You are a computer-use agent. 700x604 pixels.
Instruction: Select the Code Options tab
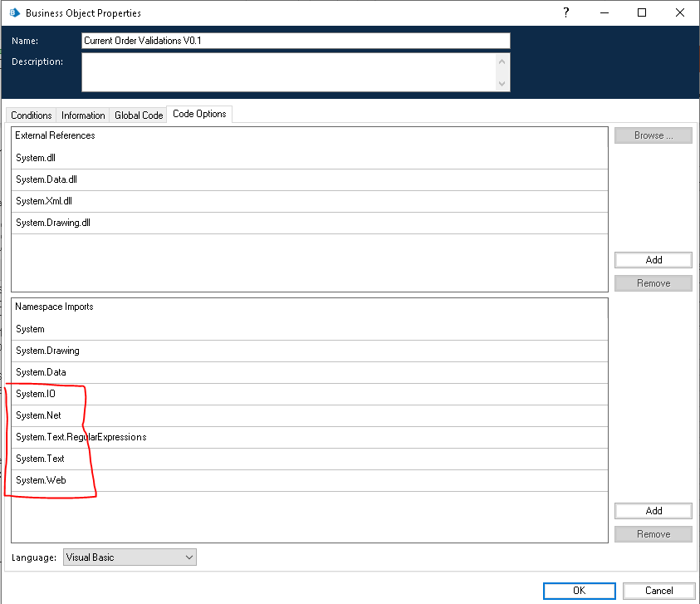[x=199, y=114]
